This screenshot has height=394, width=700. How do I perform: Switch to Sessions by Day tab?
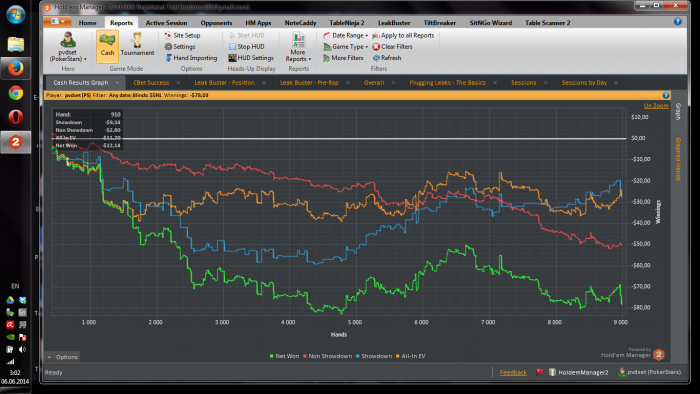click(x=584, y=83)
